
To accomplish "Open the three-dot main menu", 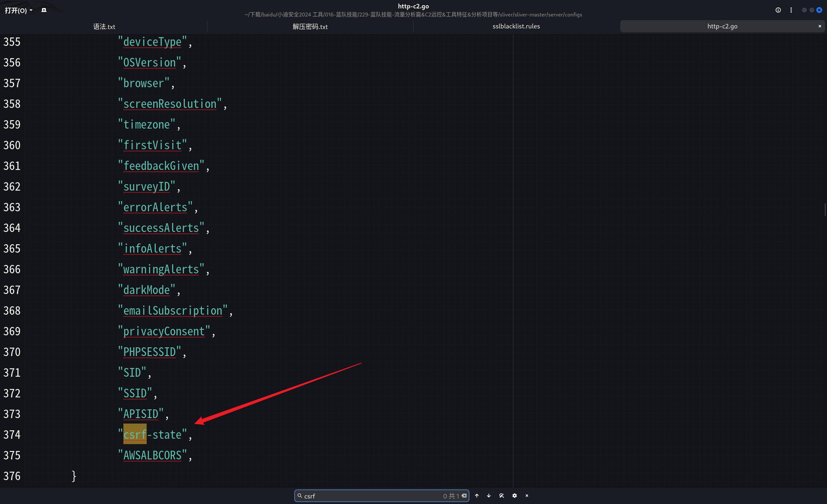I will coord(791,10).
